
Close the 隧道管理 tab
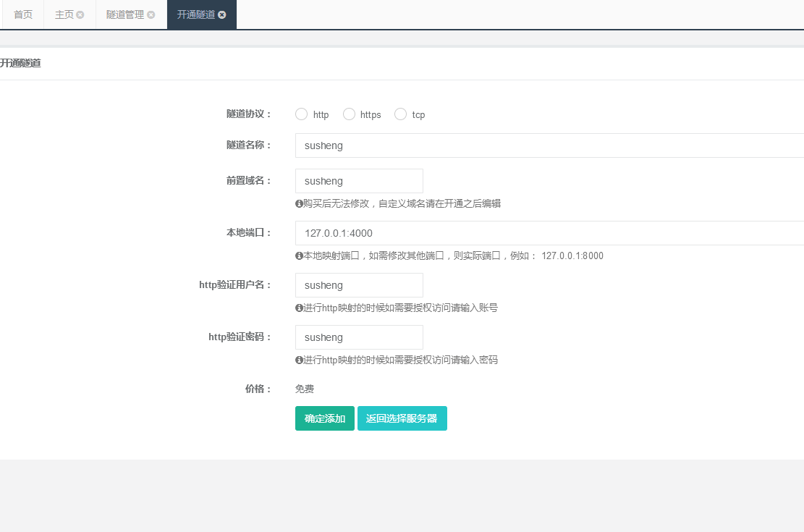pyautogui.click(x=151, y=15)
